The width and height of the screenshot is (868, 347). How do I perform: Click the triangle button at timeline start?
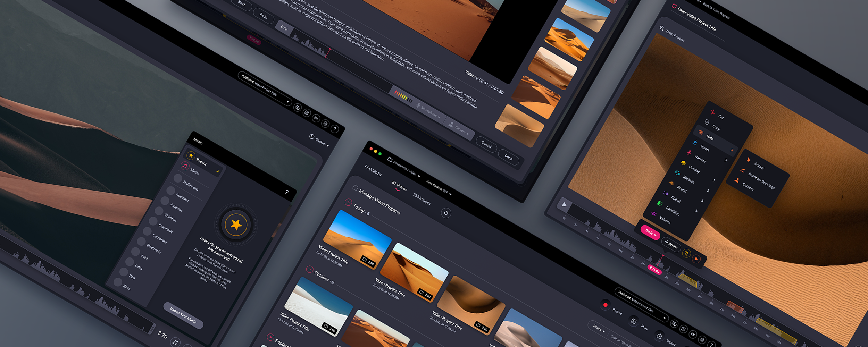coord(564,204)
